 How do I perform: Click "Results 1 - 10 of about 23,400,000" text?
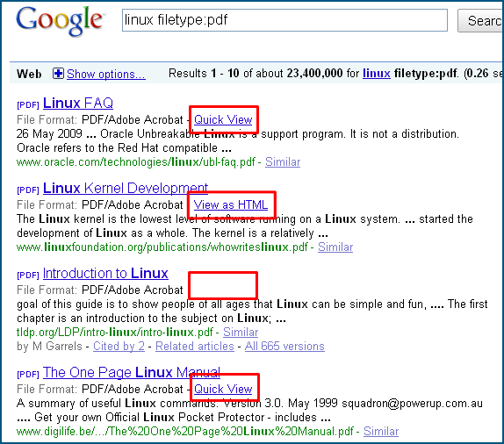click(x=256, y=74)
